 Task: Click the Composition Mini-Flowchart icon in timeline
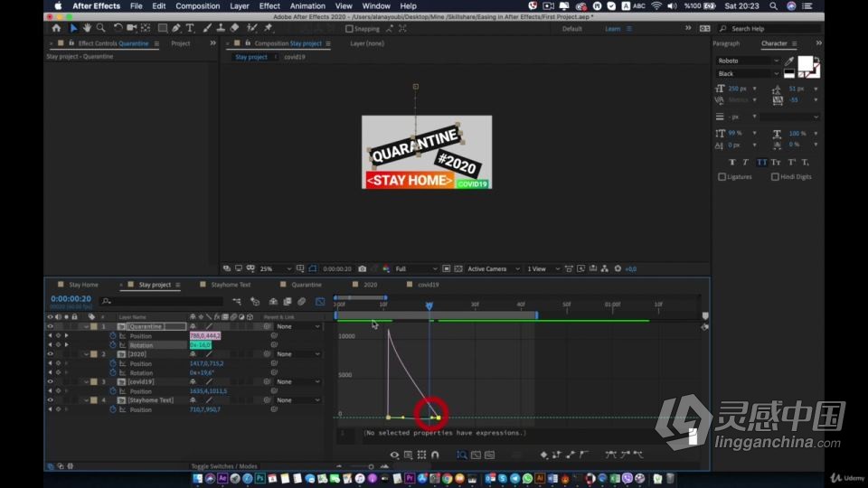pos(237,302)
